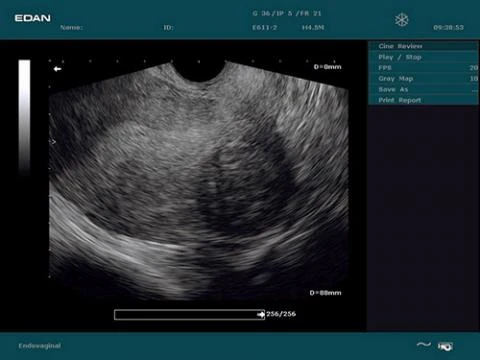This screenshot has height=360, width=480.
Task: Click the cine slider arrow handle
Action: pos(261,314)
